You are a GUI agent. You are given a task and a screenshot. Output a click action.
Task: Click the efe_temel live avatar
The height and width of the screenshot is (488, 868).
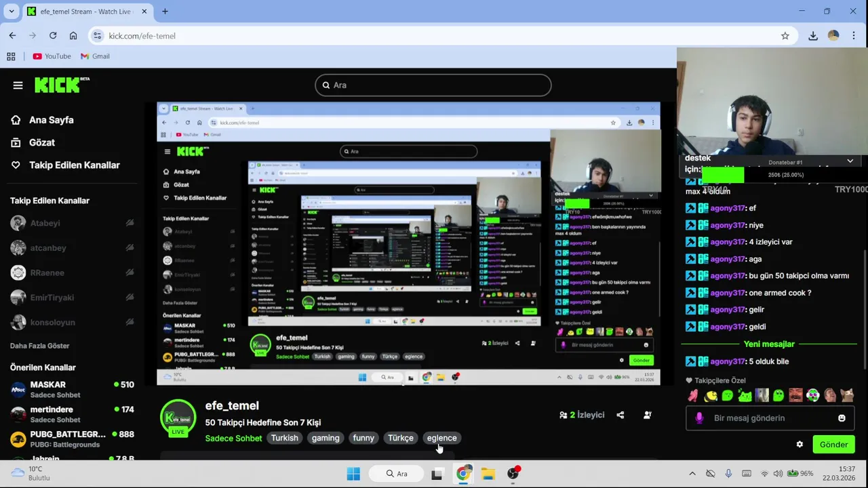178,418
